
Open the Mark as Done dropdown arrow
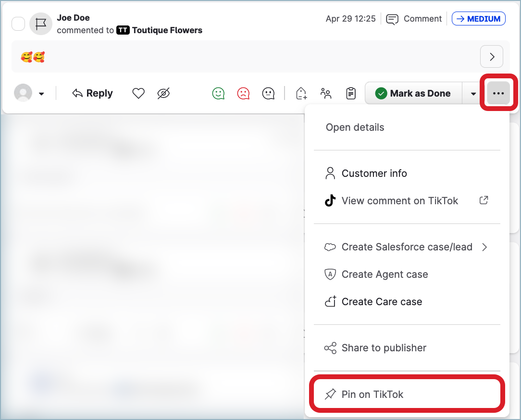click(473, 93)
